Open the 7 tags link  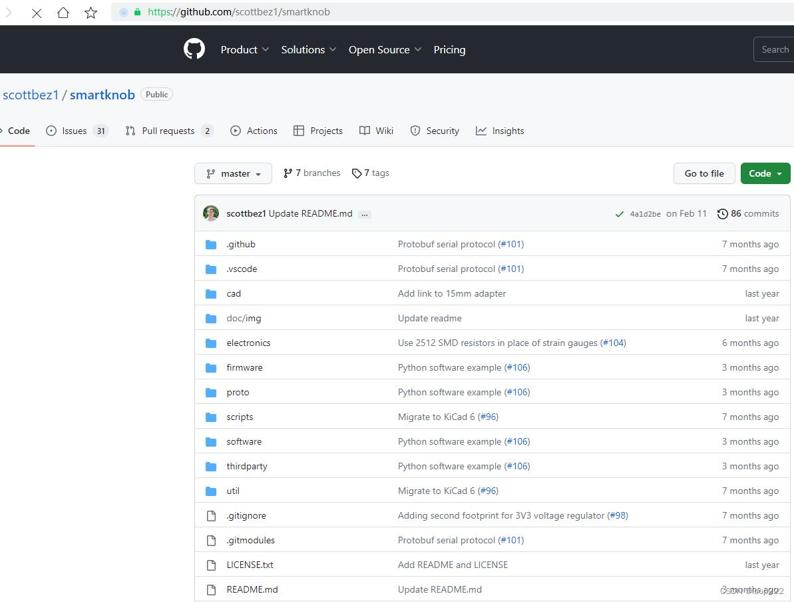[x=371, y=173]
